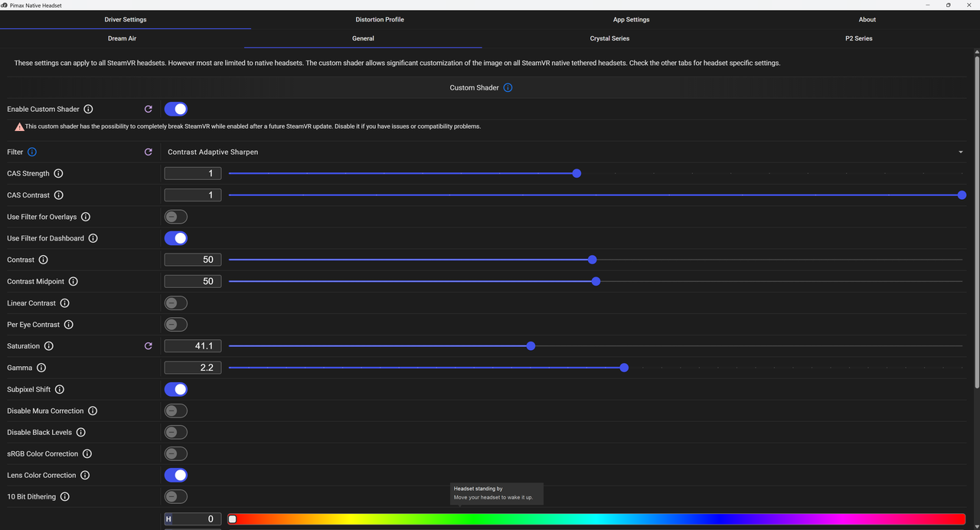Show info for Per Eye Contrast
Viewport: 980px width, 530px height.
68,325
